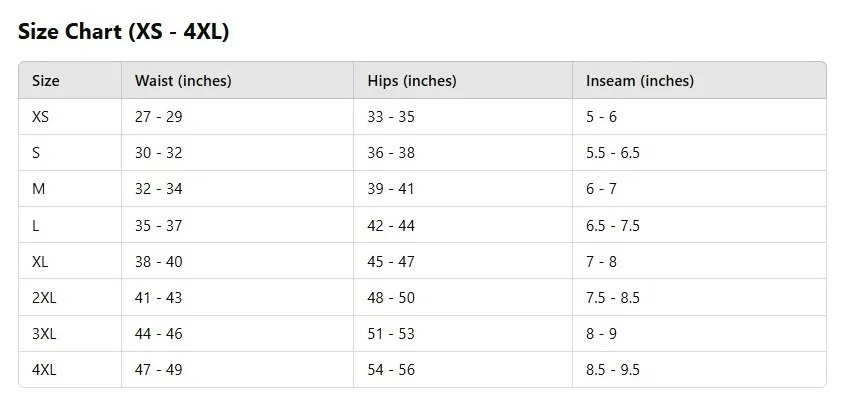The height and width of the screenshot is (401, 843).
Task: Select the 4XL size row label
Action: tap(44, 370)
